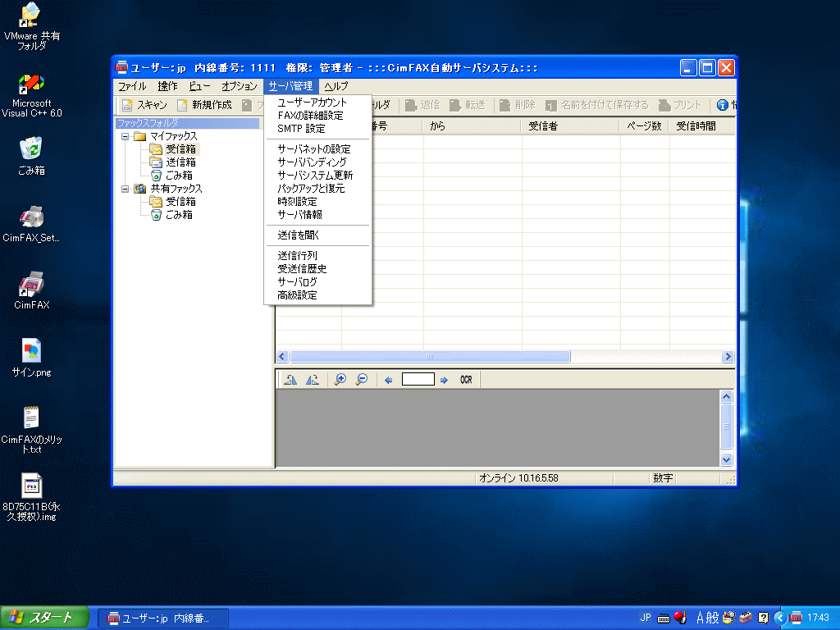Zoom out of the fax preview

362,380
